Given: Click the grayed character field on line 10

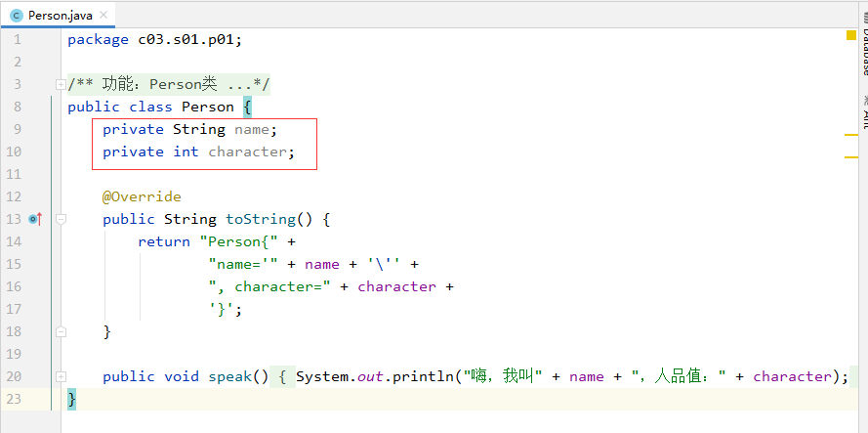Looking at the screenshot, I should pyautogui.click(x=247, y=152).
